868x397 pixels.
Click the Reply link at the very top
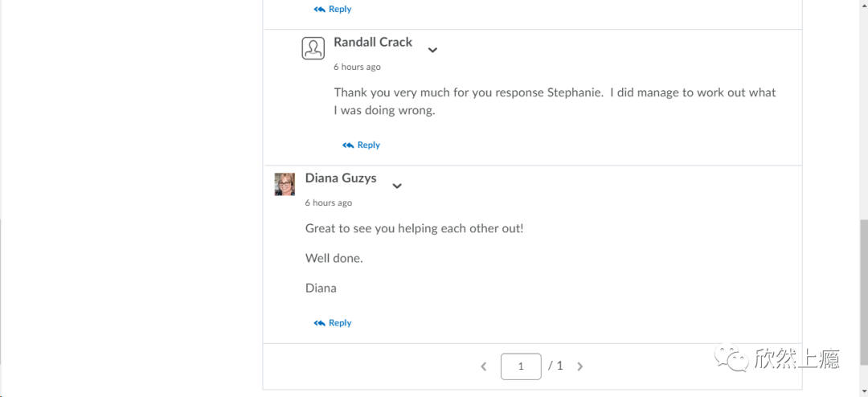pos(333,9)
